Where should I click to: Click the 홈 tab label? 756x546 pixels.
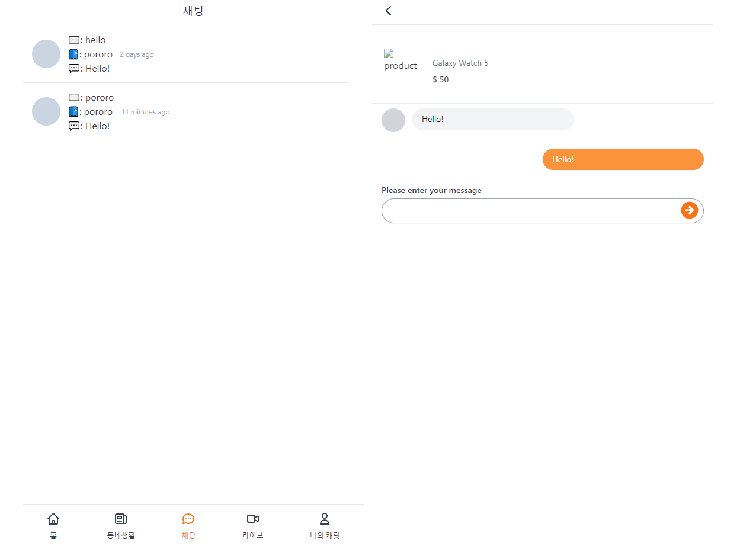53,535
